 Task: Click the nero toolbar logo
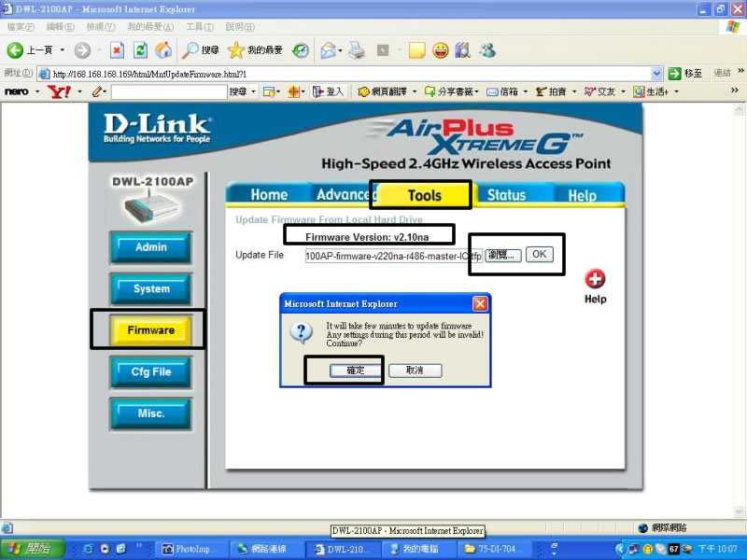point(16,91)
